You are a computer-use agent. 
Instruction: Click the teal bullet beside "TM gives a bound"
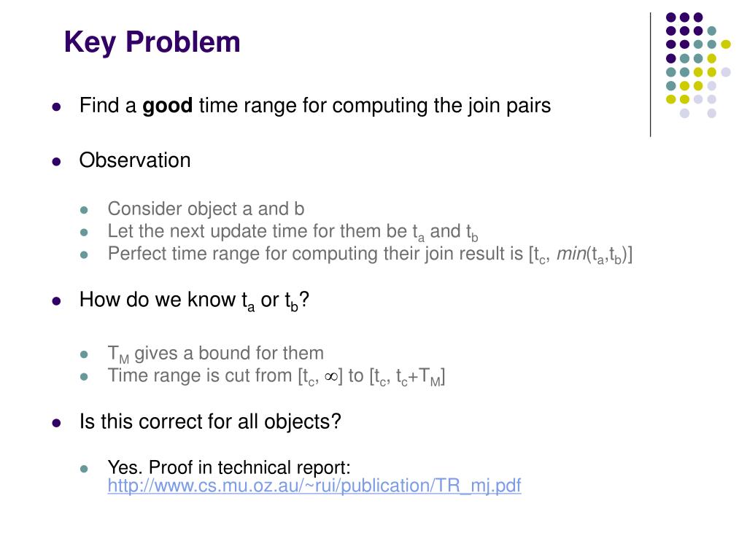[x=85, y=354]
